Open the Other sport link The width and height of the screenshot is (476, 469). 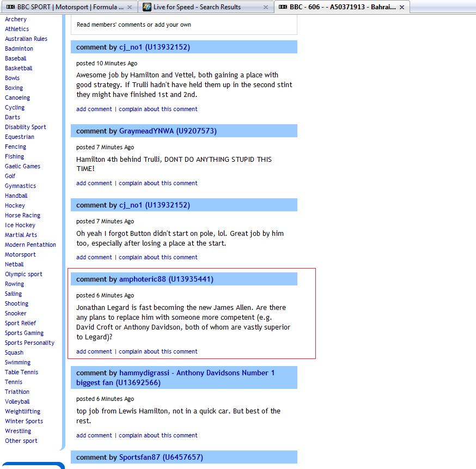point(21,441)
